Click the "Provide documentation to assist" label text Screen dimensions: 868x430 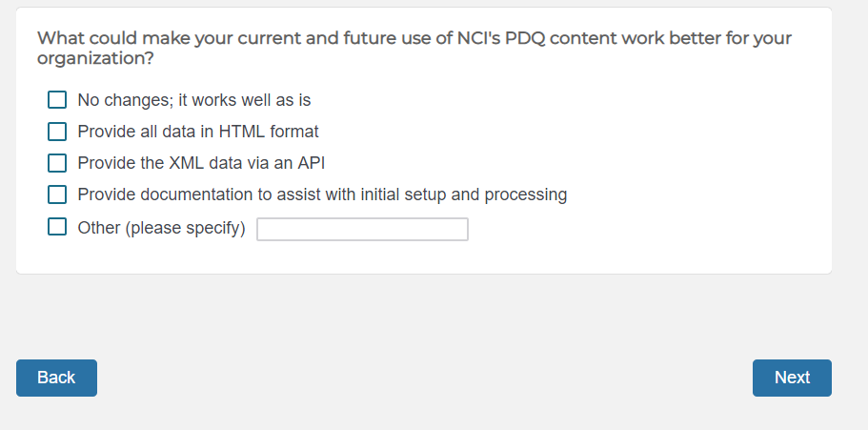point(322,195)
